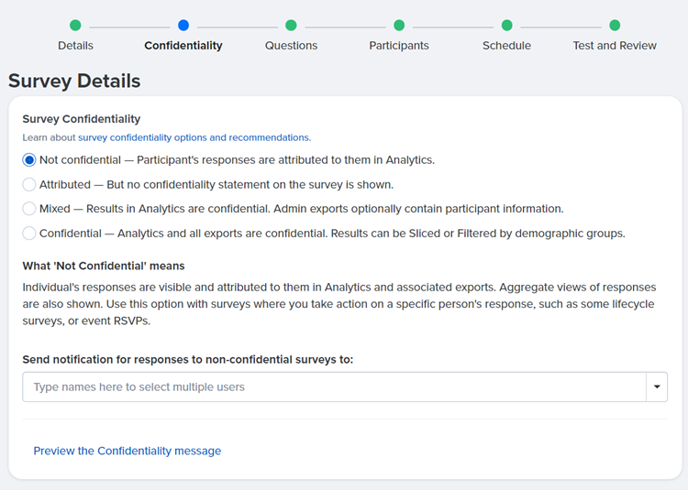Screen dimensions: 688x490
Task: Click the green Details step circle
Action: [75, 25]
